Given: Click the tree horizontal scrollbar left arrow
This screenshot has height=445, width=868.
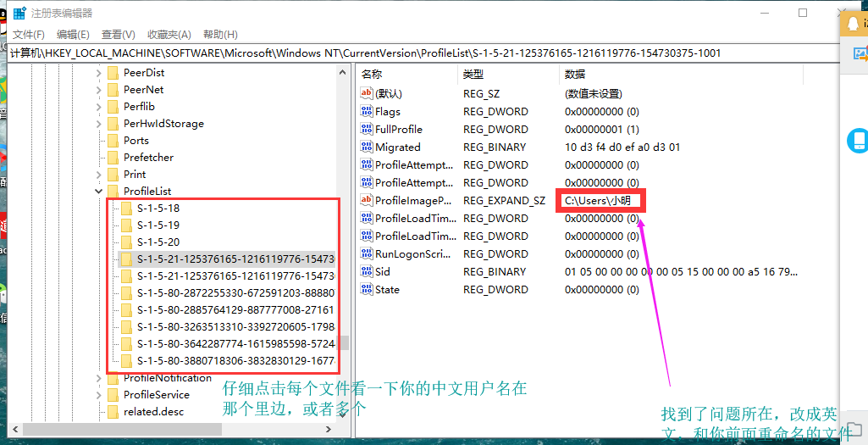Looking at the screenshot, I should click(x=15, y=429).
